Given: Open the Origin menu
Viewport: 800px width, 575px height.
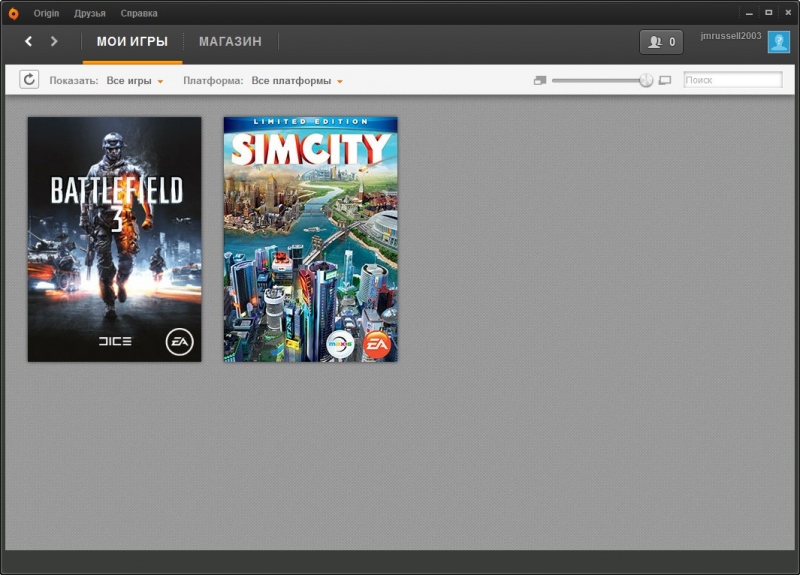Looking at the screenshot, I should point(46,13).
